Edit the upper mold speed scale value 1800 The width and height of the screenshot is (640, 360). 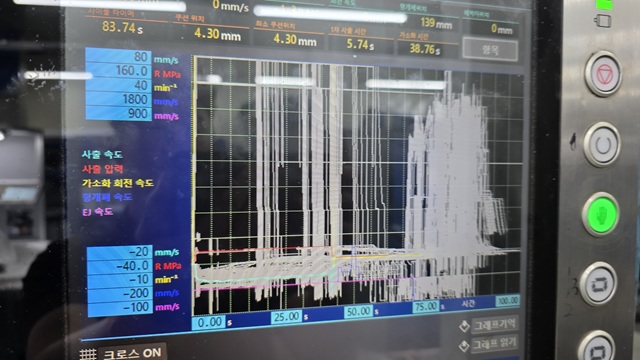(118, 99)
